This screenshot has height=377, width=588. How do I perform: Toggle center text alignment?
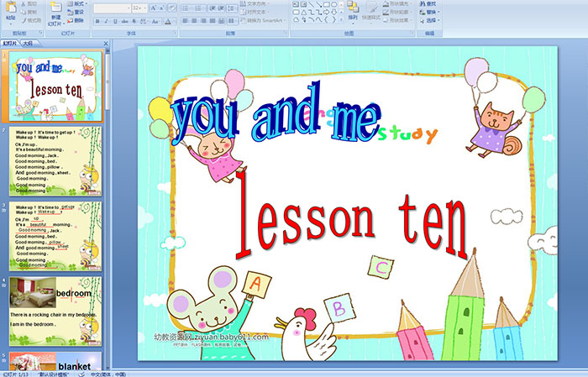coord(194,21)
